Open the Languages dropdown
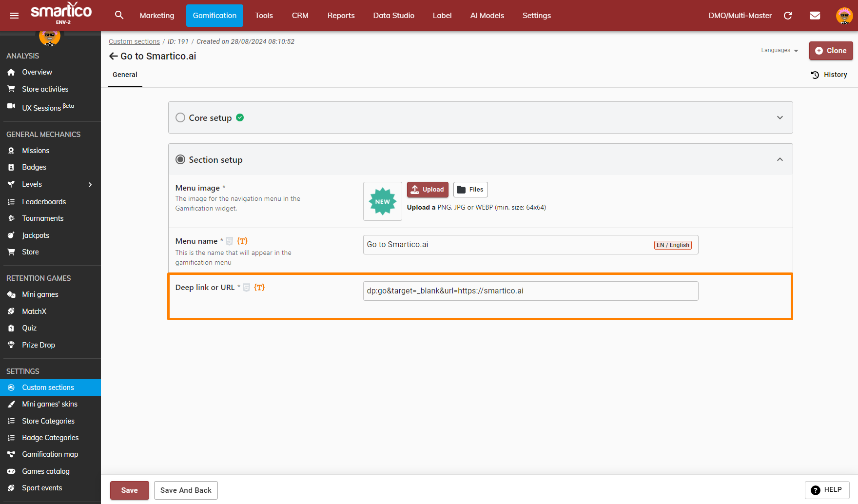Screen dimensions: 858x504 (x=780, y=50)
